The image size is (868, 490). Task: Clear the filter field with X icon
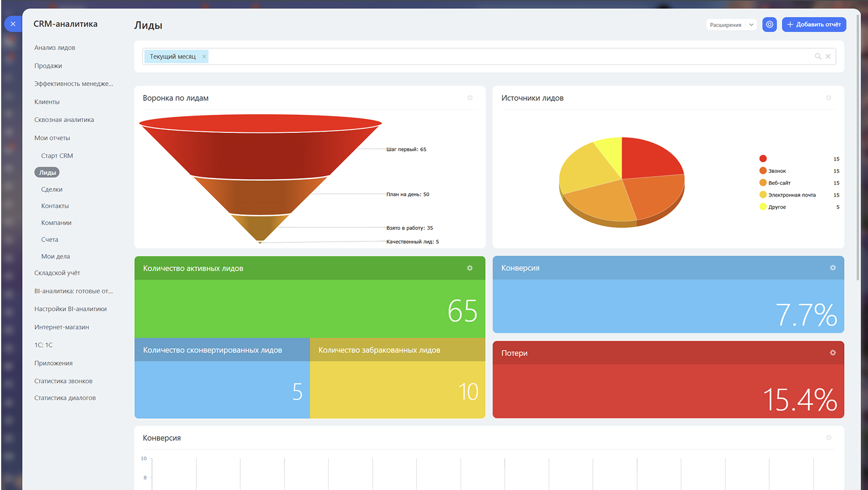pos(828,57)
